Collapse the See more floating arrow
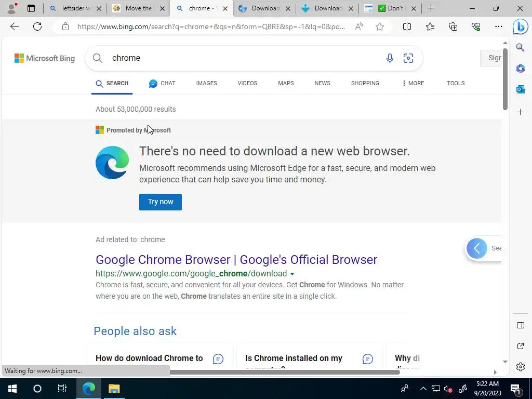Image resolution: width=532 pixels, height=399 pixels. point(477,248)
